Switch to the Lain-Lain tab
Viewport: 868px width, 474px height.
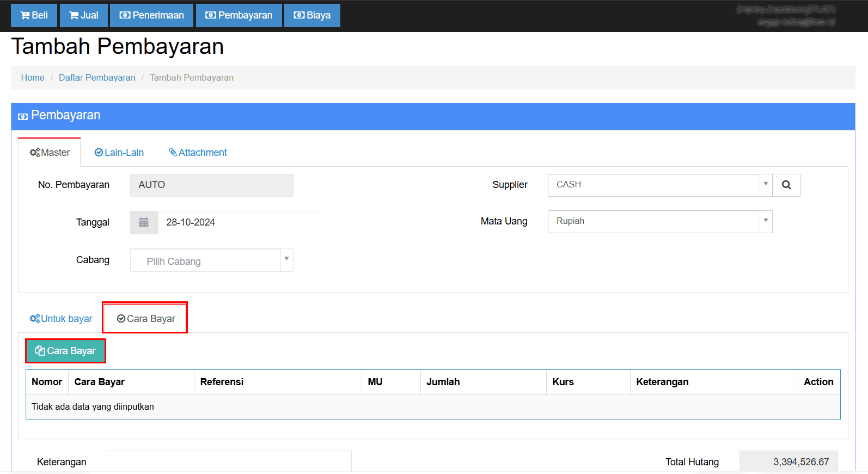[x=119, y=153]
